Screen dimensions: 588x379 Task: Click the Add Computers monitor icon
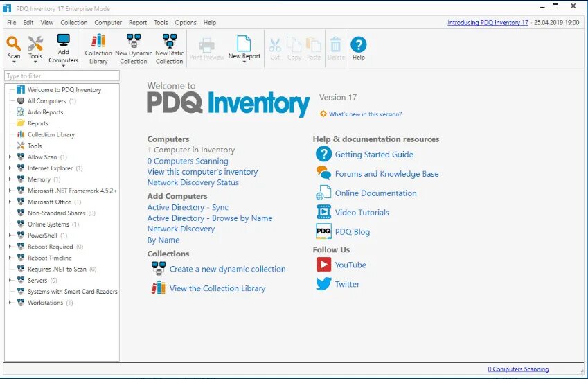(x=64, y=39)
